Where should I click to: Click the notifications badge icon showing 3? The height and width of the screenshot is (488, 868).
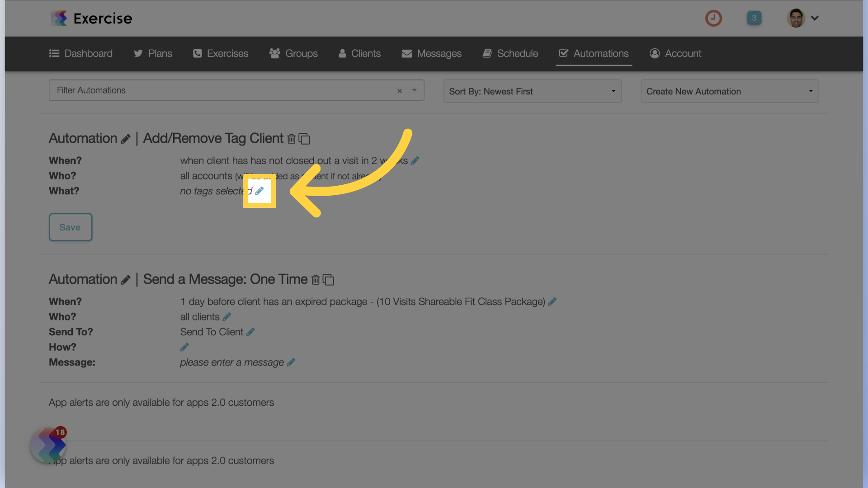coord(754,18)
